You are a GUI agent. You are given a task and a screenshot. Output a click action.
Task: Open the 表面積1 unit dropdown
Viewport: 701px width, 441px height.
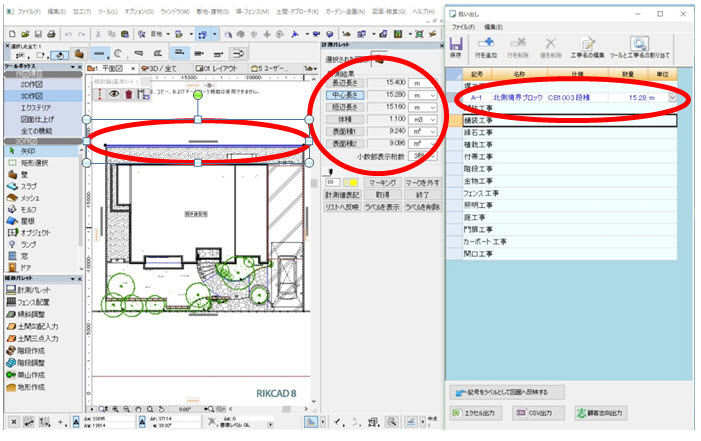coord(432,131)
